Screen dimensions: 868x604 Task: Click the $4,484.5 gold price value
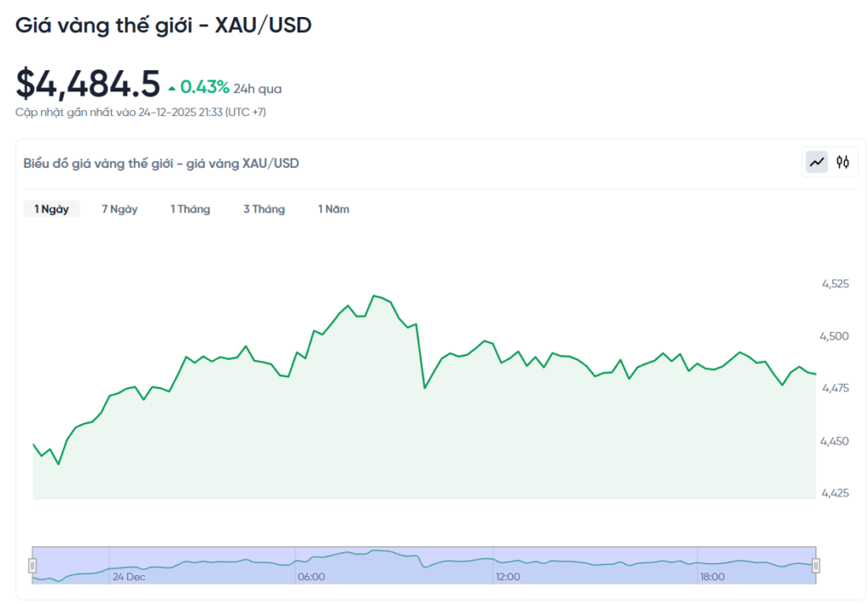point(88,84)
